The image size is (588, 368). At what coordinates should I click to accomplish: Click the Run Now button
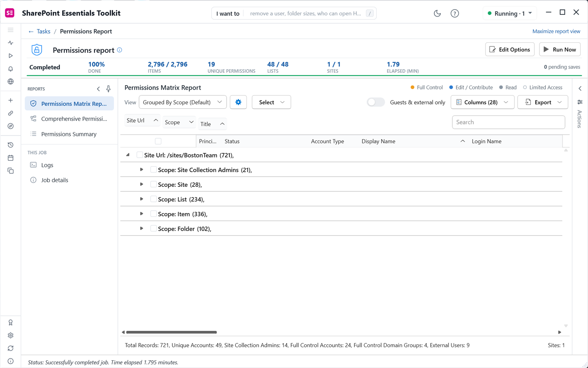560,50
